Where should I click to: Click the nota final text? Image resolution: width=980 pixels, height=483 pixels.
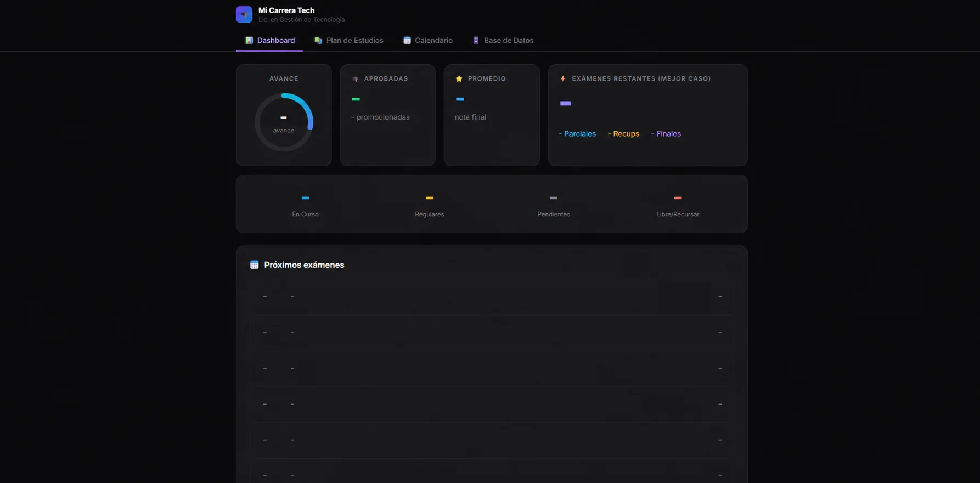coord(470,117)
